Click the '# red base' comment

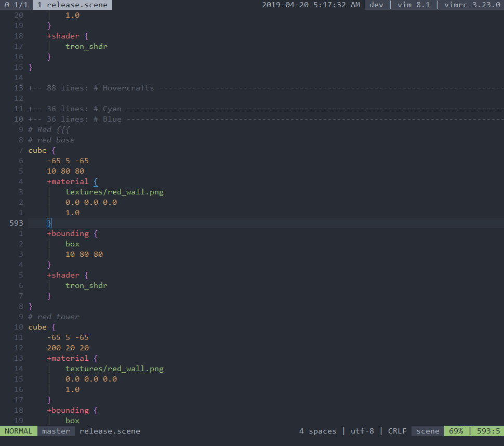pos(51,140)
